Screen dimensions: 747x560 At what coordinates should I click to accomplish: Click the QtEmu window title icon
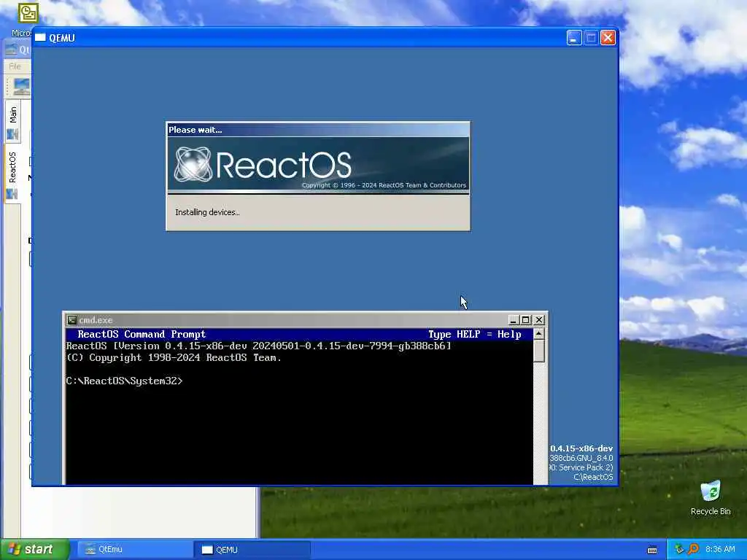11,50
